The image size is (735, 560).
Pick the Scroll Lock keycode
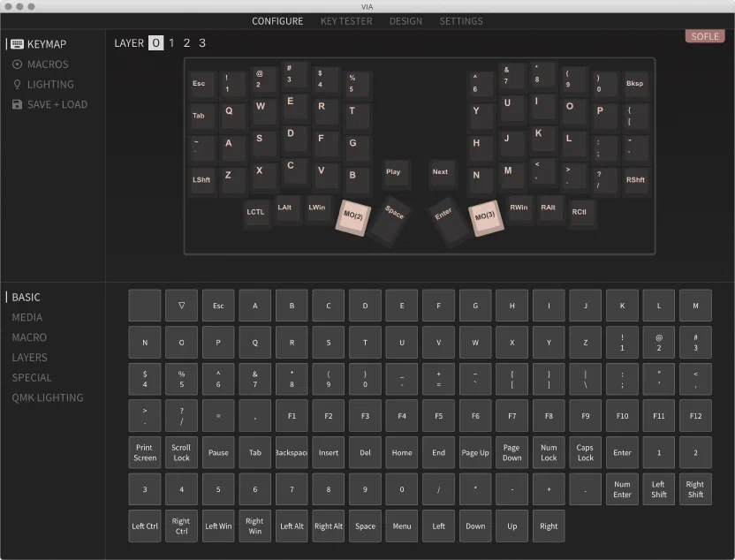(181, 453)
